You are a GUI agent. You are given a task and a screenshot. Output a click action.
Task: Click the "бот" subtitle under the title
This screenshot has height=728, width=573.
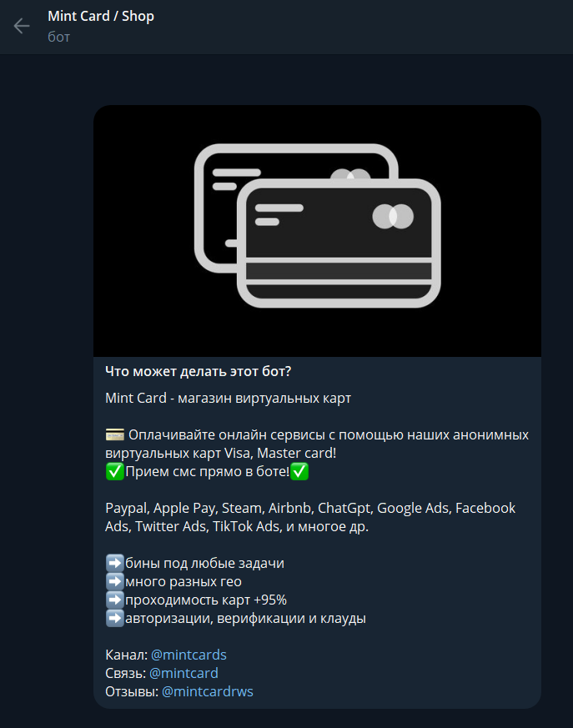pos(58,37)
